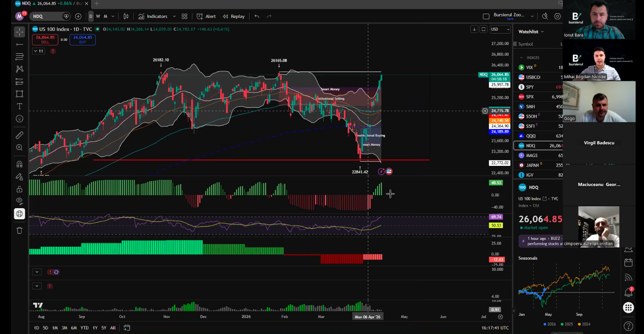The height and width of the screenshot is (334, 644).
Task: Click the Replay button
Action: (x=234, y=16)
